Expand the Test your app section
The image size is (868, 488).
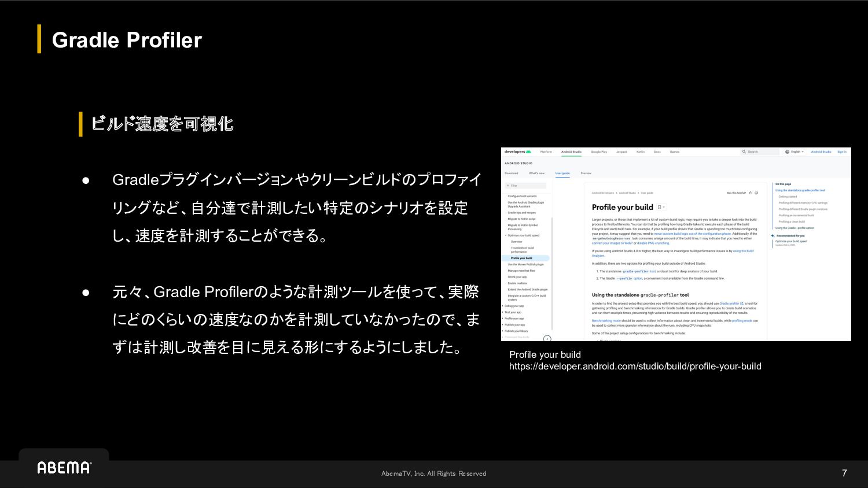click(x=503, y=312)
